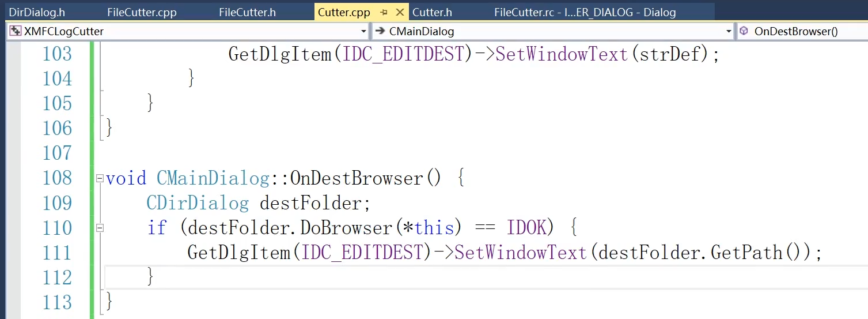Open the FileCutter.rc dialog editor tab

click(x=585, y=12)
